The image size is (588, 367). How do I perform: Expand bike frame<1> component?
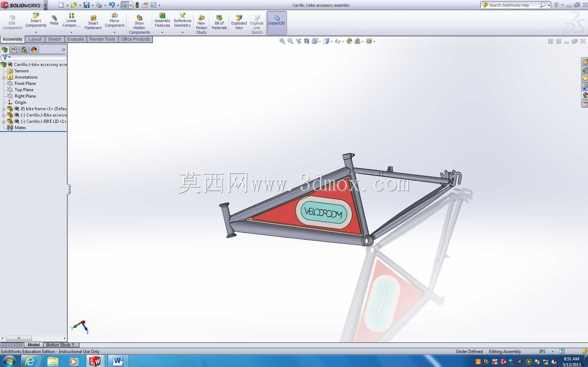(x=4, y=109)
